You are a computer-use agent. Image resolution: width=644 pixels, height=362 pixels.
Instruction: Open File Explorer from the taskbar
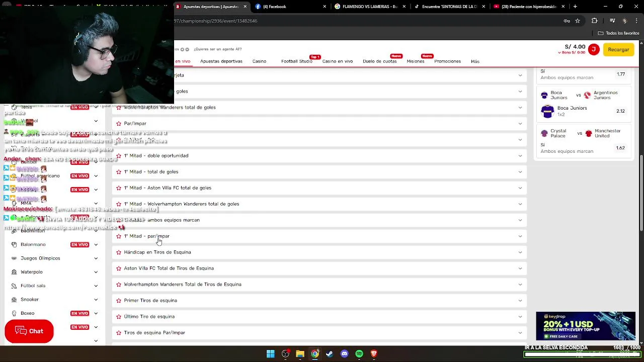(x=300, y=354)
